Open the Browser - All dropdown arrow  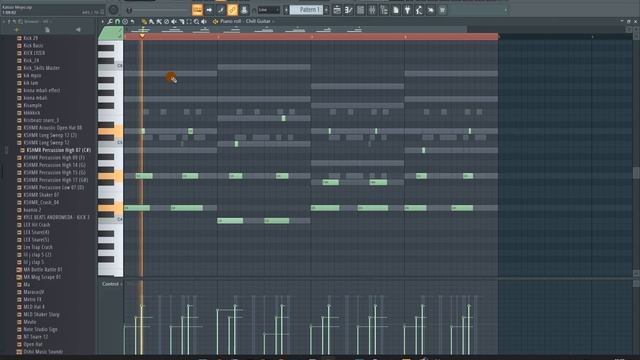tap(51, 21)
